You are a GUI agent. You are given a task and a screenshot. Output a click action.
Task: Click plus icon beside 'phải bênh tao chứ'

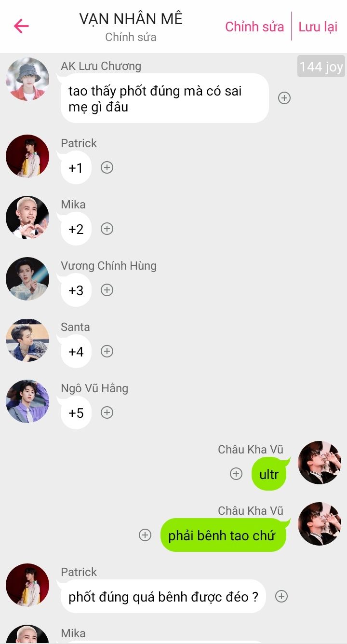[x=145, y=535]
